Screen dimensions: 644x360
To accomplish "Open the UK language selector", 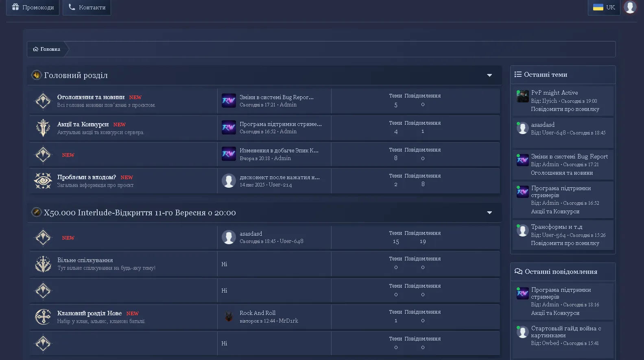I will [x=604, y=7].
